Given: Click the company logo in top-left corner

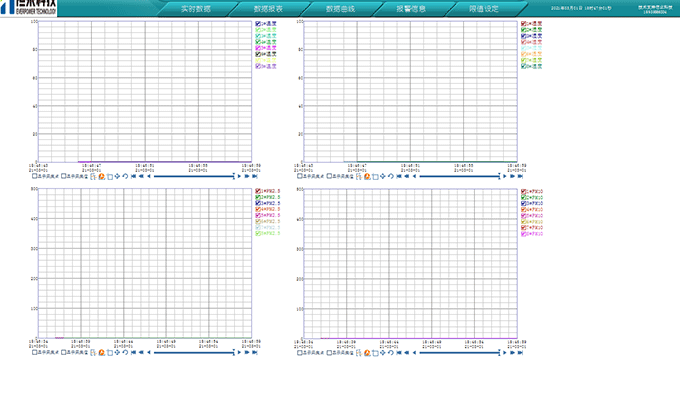Looking at the screenshot, I should click(29, 9).
